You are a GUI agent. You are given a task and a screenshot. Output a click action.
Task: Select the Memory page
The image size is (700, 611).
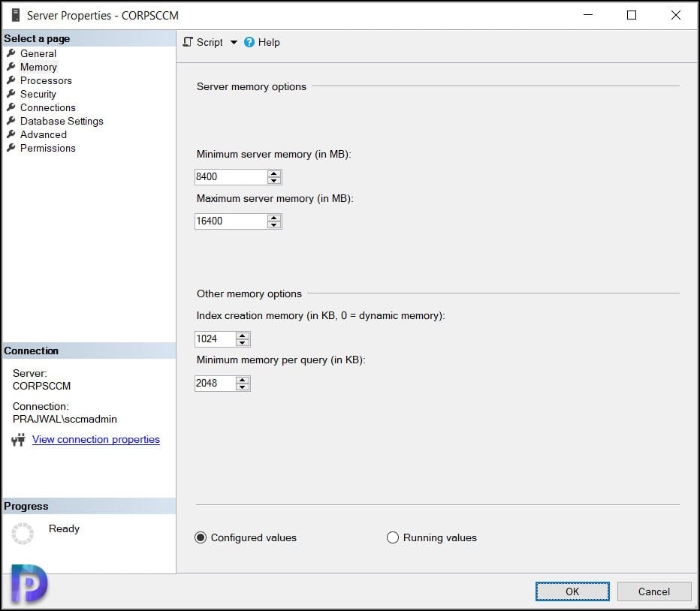pos(38,67)
